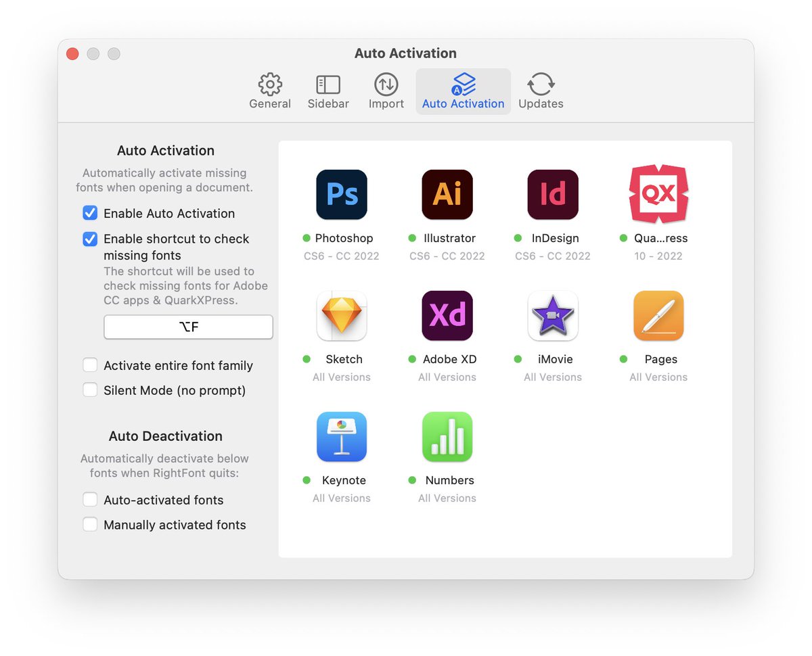Click the Keynote name label

(344, 480)
